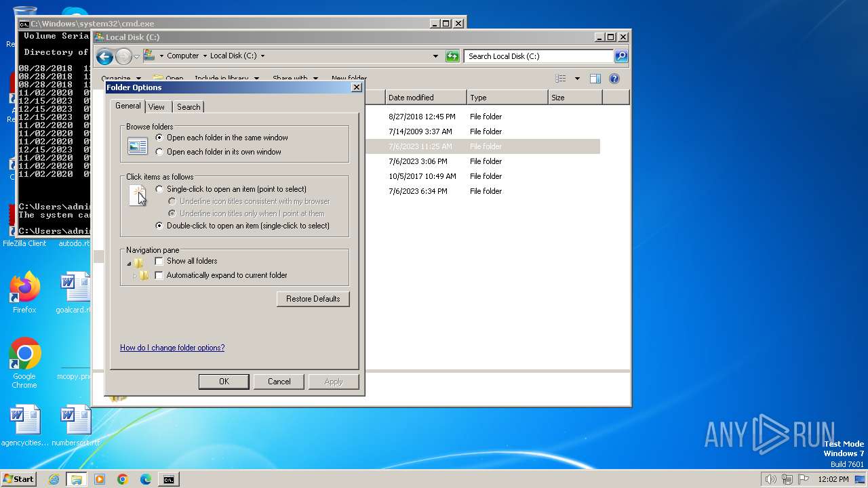Enable Automatically expand to current folder

tap(159, 275)
